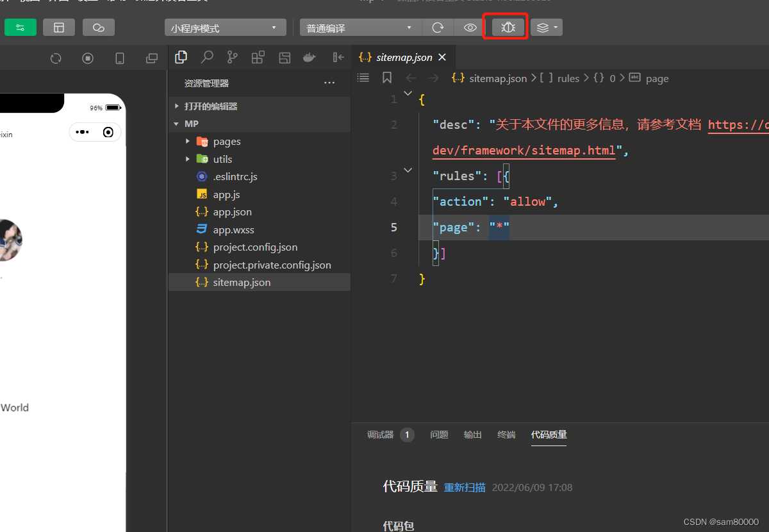
Task: Click the real-device debug bug icon
Action: pyautogui.click(x=508, y=28)
